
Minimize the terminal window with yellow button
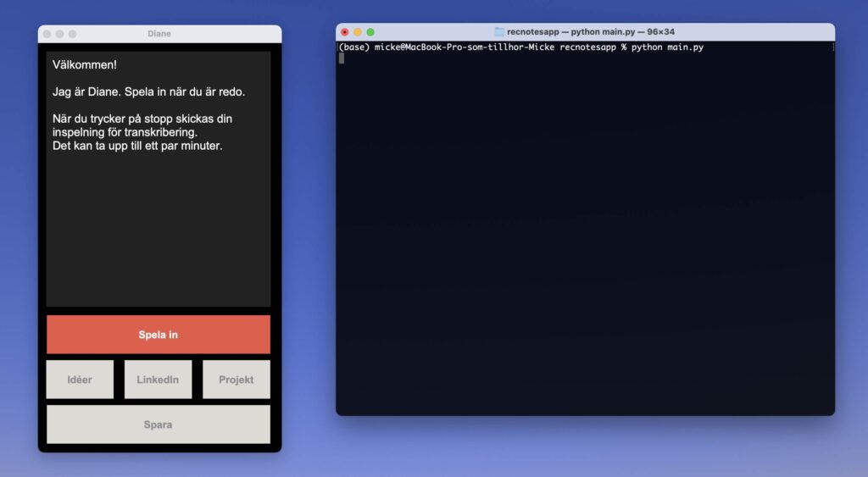point(358,32)
